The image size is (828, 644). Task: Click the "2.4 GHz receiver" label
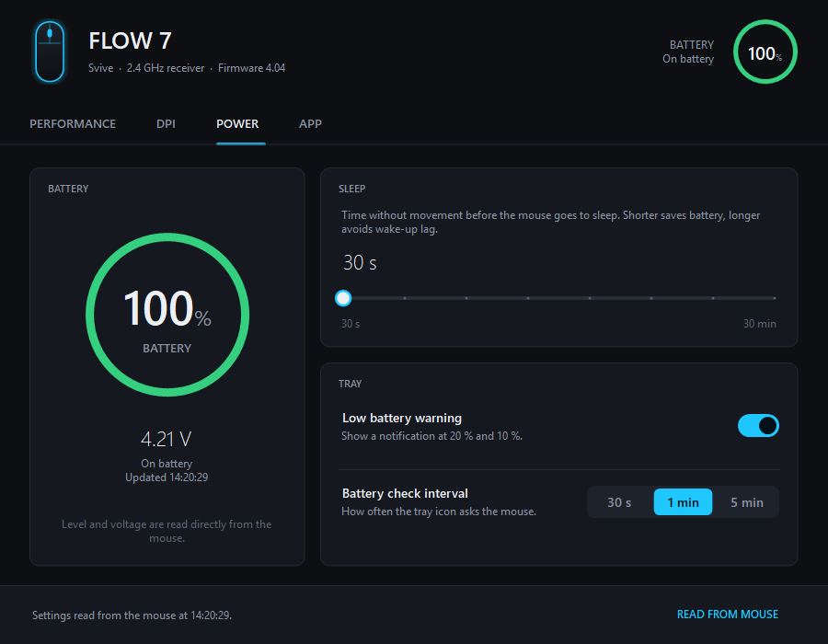click(x=166, y=68)
